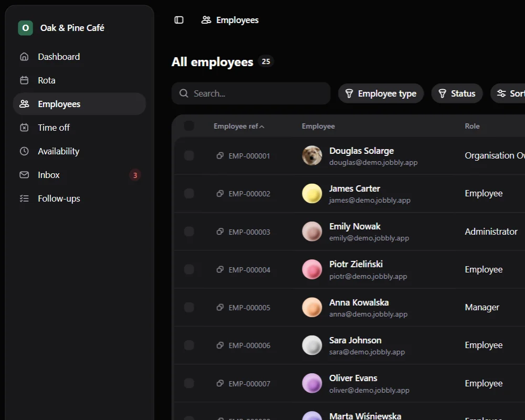Click the Time off calendar icon
This screenshot has height=420, width=525.
tap(24, 128)
